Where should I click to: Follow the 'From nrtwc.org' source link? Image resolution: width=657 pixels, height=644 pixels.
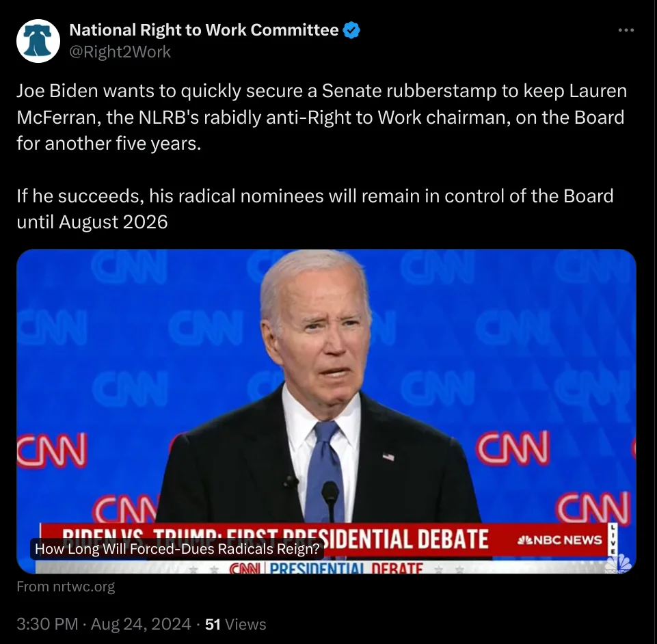point(66,587)
